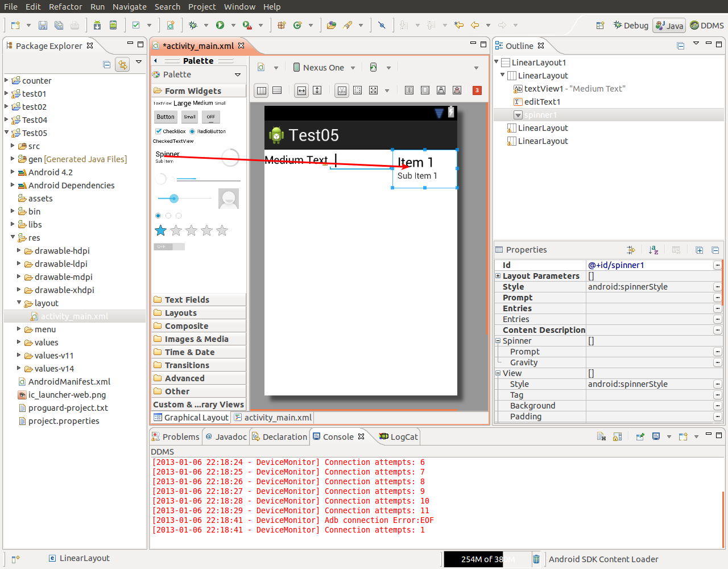Click the SeekBar slider widget in the palette
The height and width of the screenshot is (569, 728).
(x=184, y=199)
